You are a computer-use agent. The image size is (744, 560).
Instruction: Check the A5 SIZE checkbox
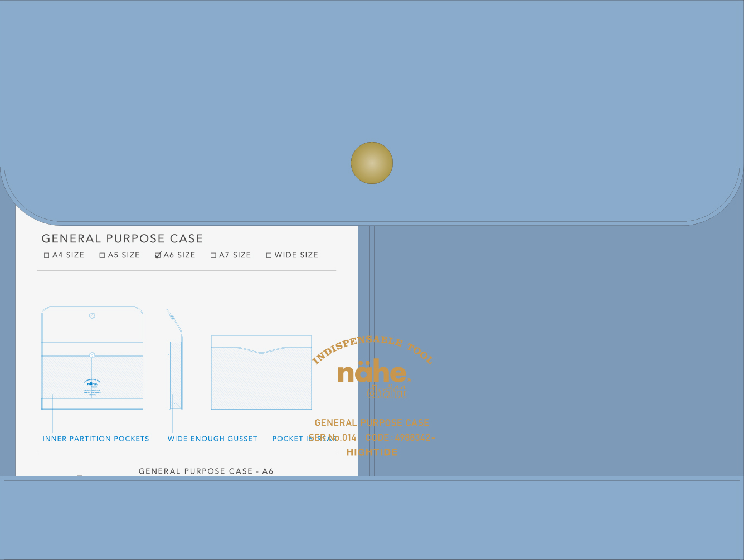(x=103, y=255)
